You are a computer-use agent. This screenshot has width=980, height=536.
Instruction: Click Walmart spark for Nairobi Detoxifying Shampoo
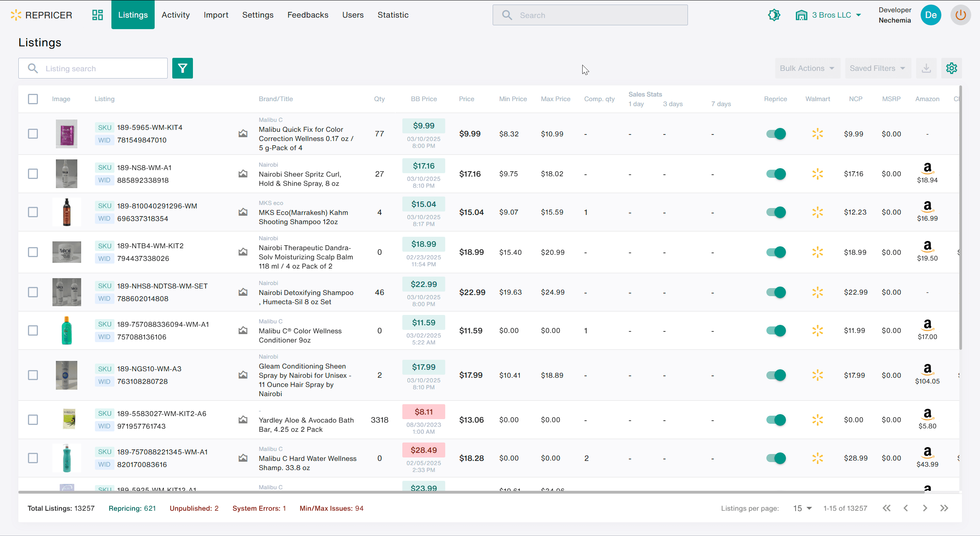(x=818, y=292)
